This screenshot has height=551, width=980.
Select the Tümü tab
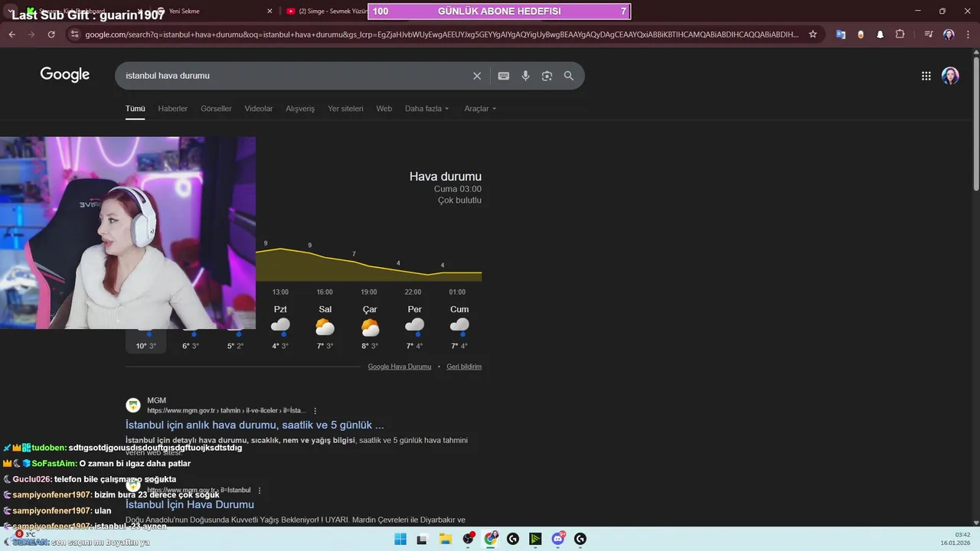pos(135,109)
